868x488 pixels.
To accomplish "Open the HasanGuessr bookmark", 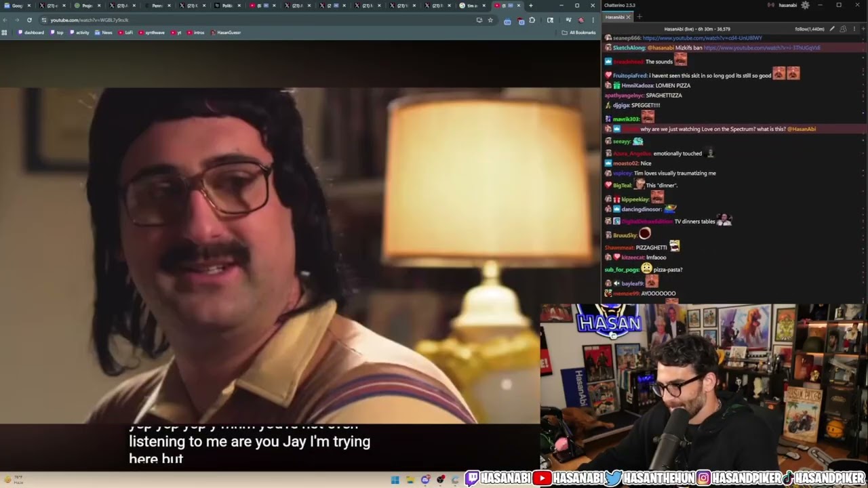I will pos(226,33).
